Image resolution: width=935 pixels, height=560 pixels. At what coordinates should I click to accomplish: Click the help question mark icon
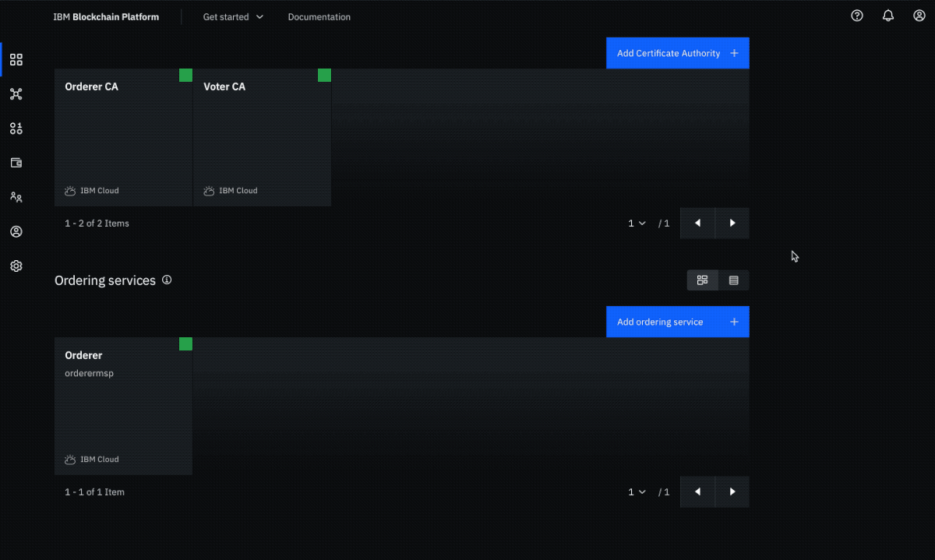point(857,16)
